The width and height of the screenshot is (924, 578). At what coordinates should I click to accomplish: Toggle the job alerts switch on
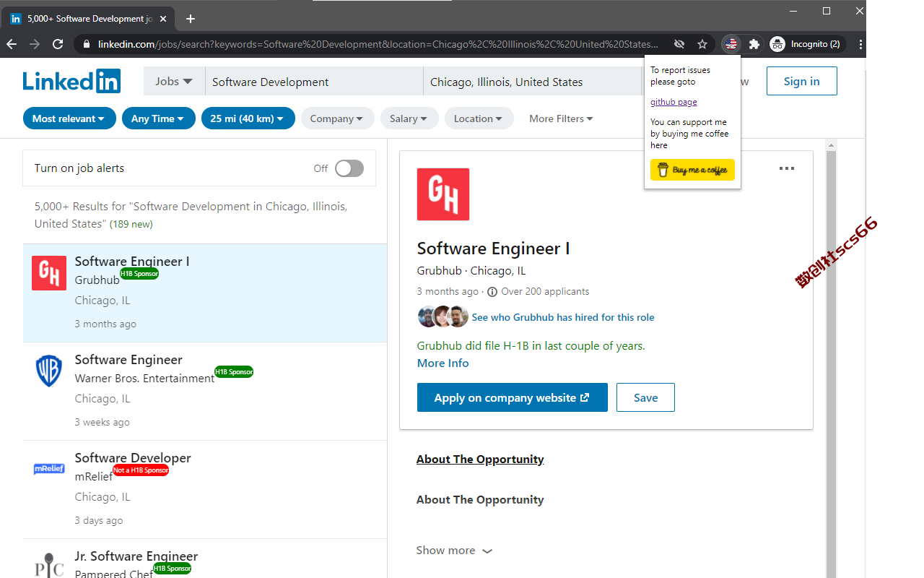tap(349, 168)
